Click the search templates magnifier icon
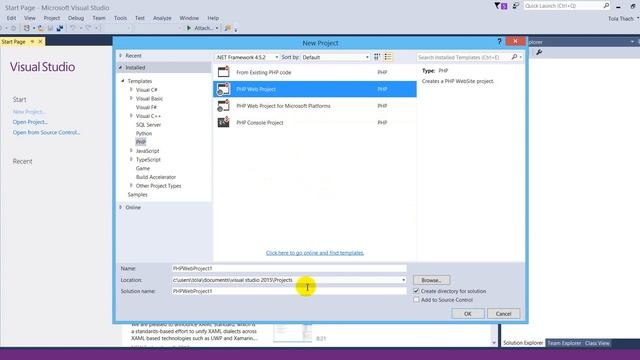This screenshot has width=640, height=360. pos(514,57)
